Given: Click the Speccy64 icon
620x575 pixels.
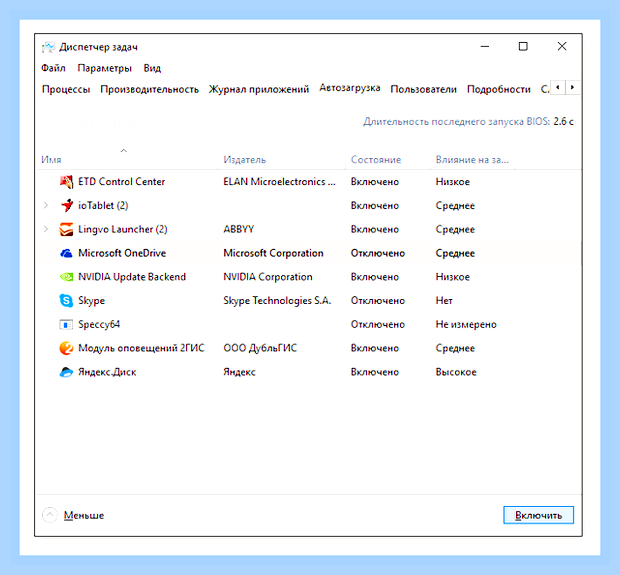Looking at the screenshot, I should coord(66,324).
